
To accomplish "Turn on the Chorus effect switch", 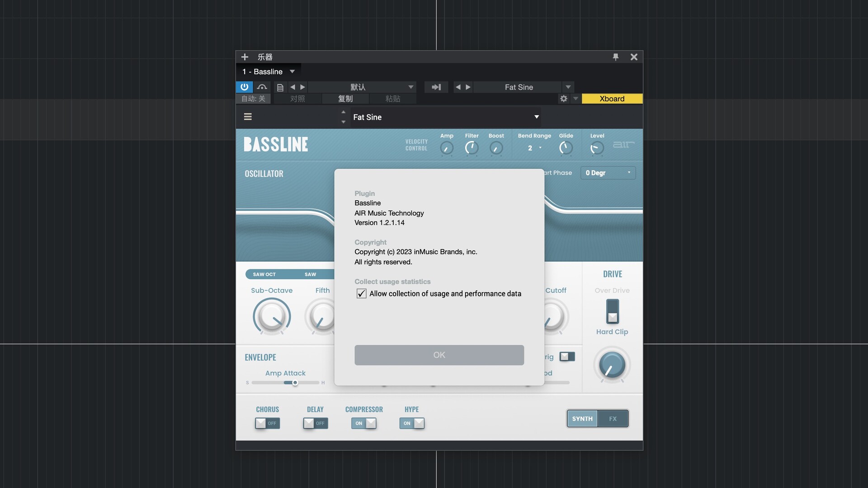I will [x=267, y=423].
